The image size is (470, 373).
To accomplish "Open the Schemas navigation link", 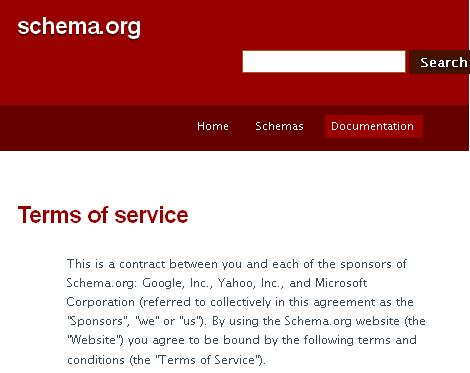I will point(279,126).
